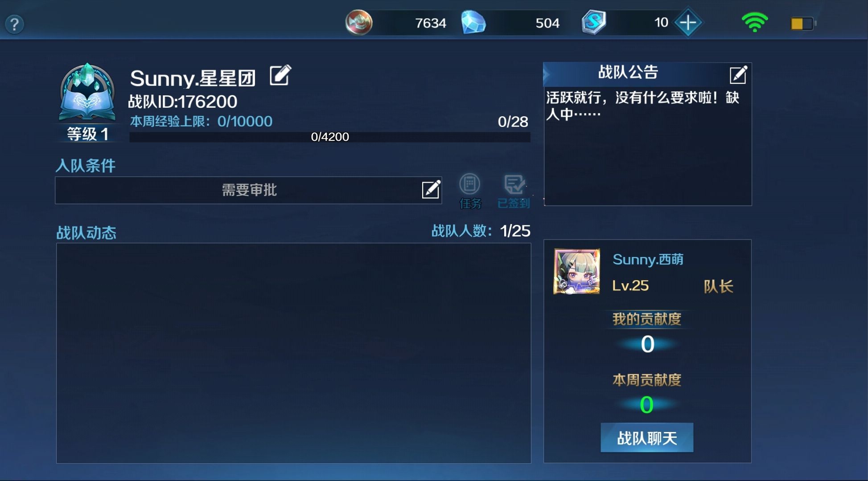Image resolution: width=868 pixels, height=481 pixels.
Task: Click the battery status indicator
Action: [803, 24]
